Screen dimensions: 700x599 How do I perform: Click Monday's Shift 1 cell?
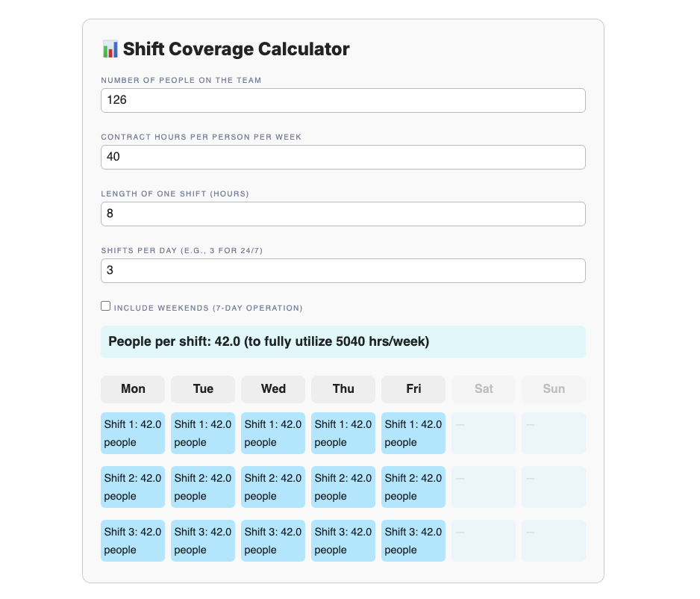click(x=132, y=433)
